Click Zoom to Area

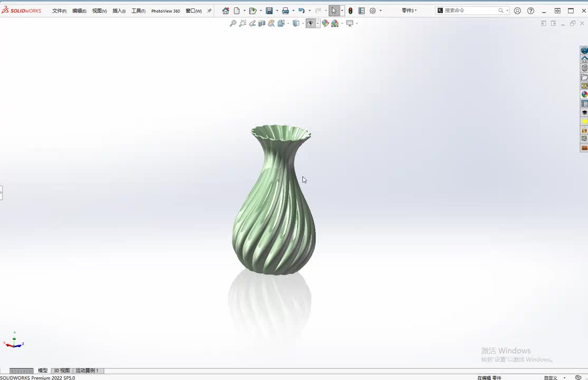(243, 23)
